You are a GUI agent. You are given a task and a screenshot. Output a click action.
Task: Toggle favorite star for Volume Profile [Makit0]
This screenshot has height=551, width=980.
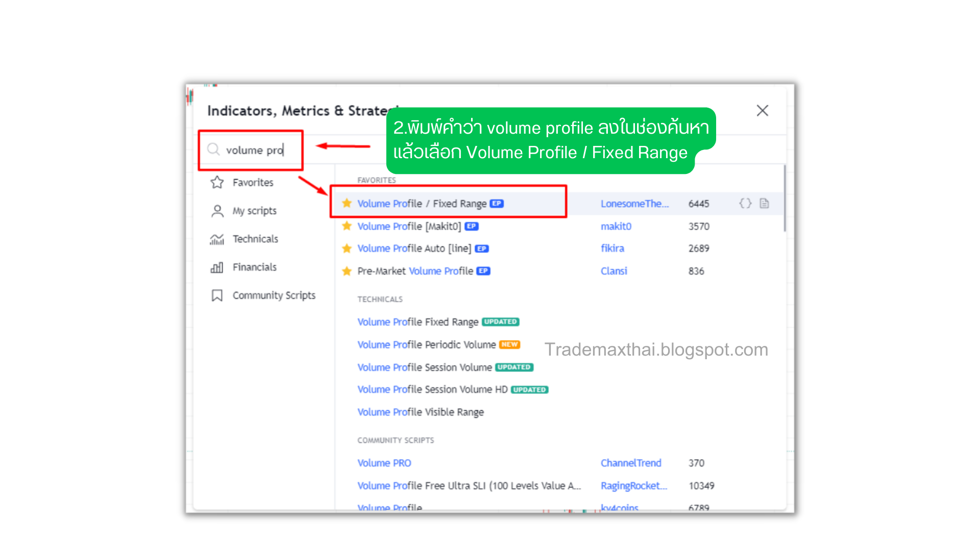[347, 226]
